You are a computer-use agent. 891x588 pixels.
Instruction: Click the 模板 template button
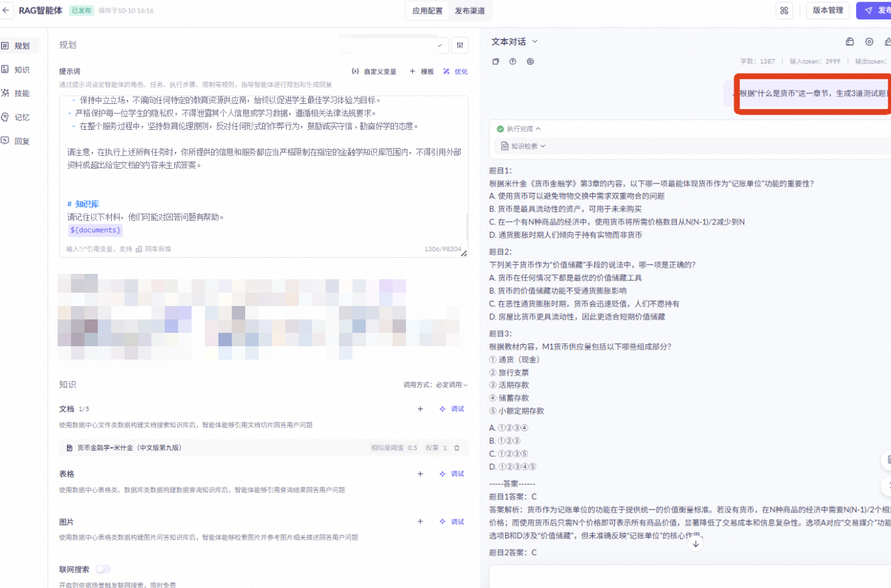pyautogui.click(x=422, y=72)
